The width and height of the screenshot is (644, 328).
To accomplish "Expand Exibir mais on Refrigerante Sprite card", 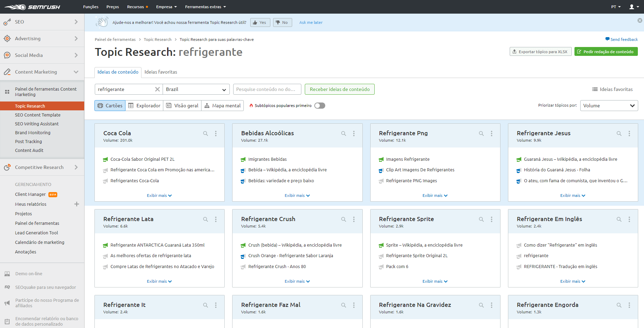I will 435,281.
